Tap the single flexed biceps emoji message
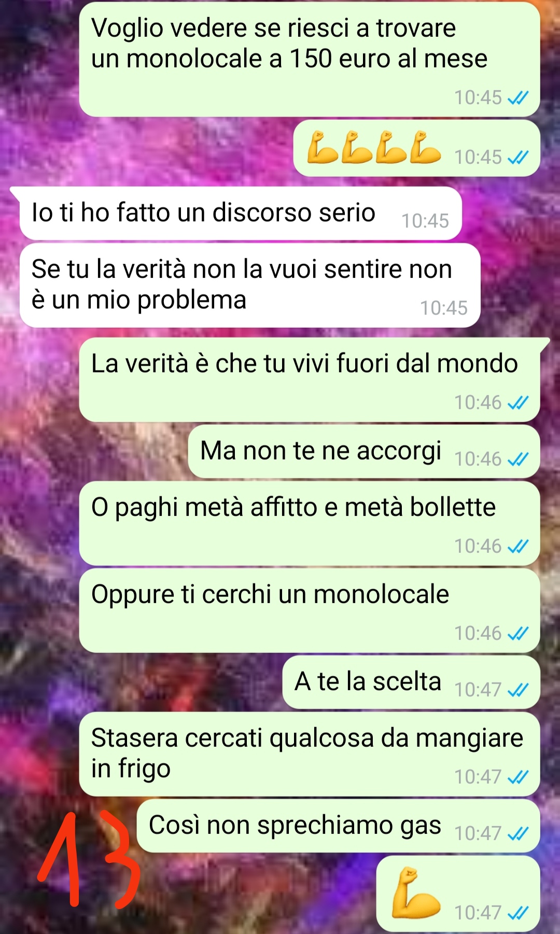Screen dimensions: 560x934 point(458,894)
